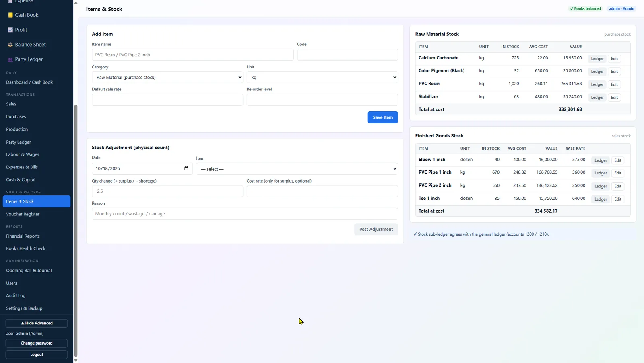Open the Unit dropdown showing kg

[x=322, y=77]
